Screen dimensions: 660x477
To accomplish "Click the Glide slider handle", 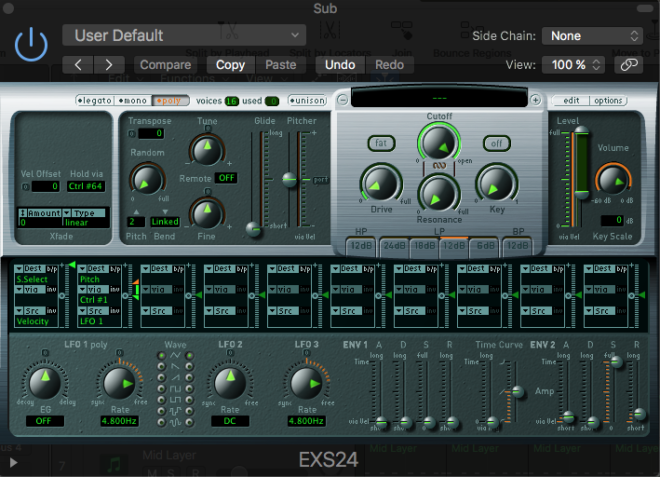I will [254, 229].
